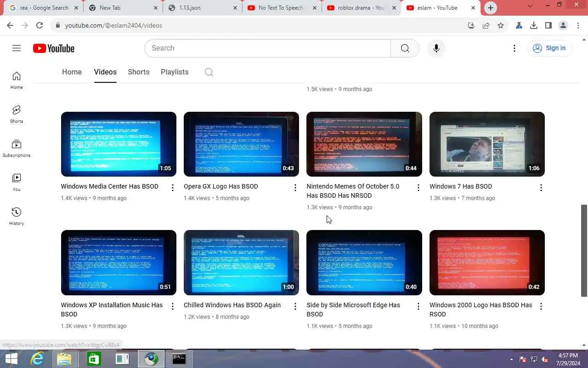Open the tab search dropdown arrow
The image size is (588, 368).
coord(530,6)
